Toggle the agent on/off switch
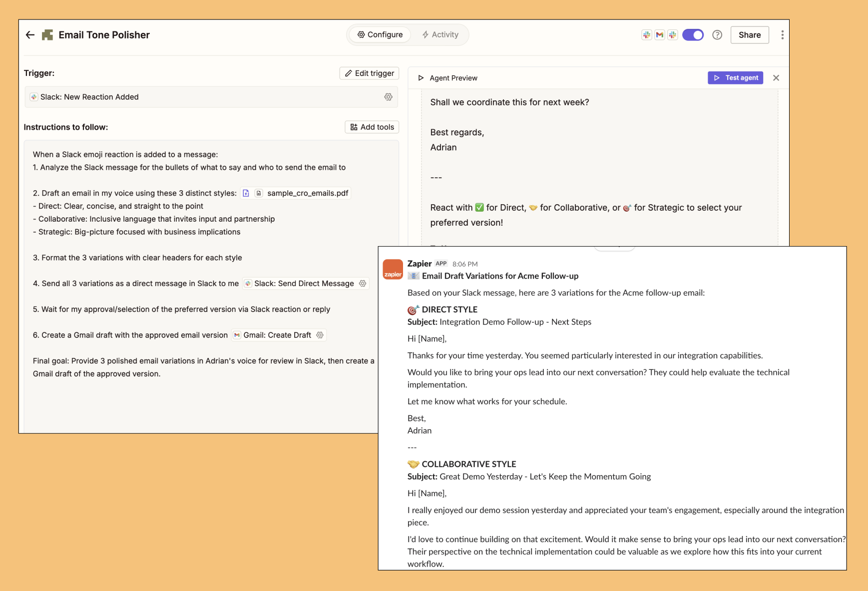This screenshot has width=868, height=591. click(693, 35)
